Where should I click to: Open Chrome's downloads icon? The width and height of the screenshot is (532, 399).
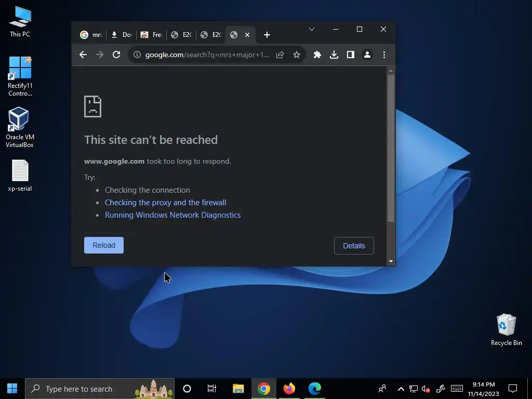(x=334, y=55)
